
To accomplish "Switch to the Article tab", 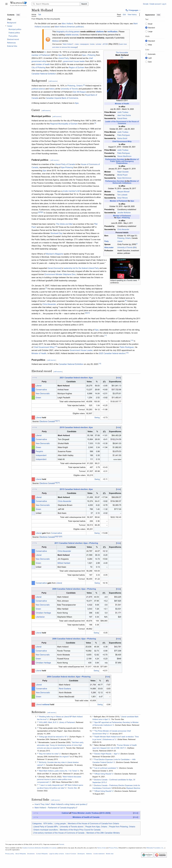I will [34, 14].
